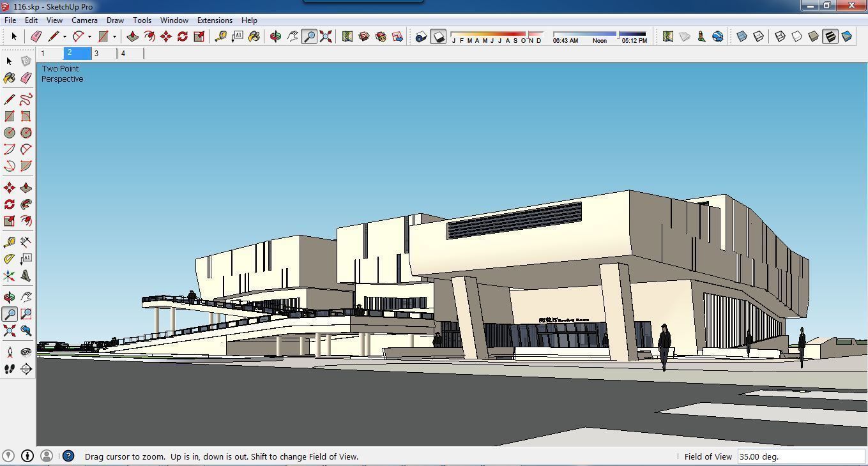Viewport: 868px width, 466px height.
Task: Select the Rotate tool in top toolbar
Action: click(183, 36)
